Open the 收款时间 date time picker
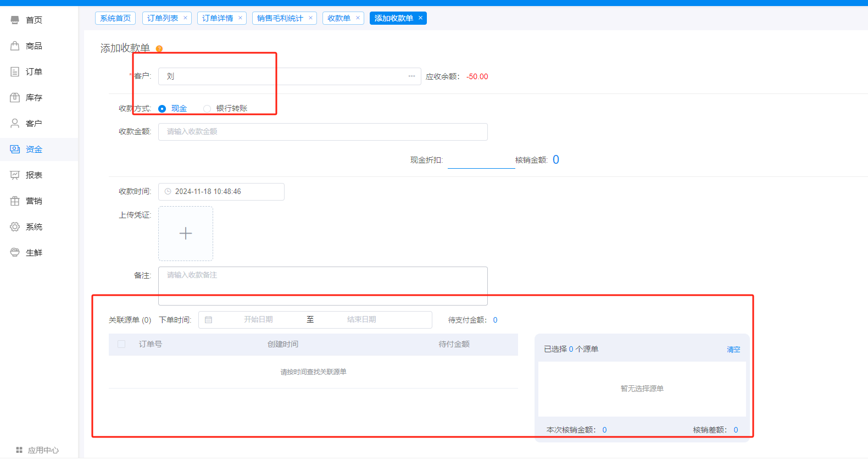Screen dimensions: 868x460 (221, 192)
